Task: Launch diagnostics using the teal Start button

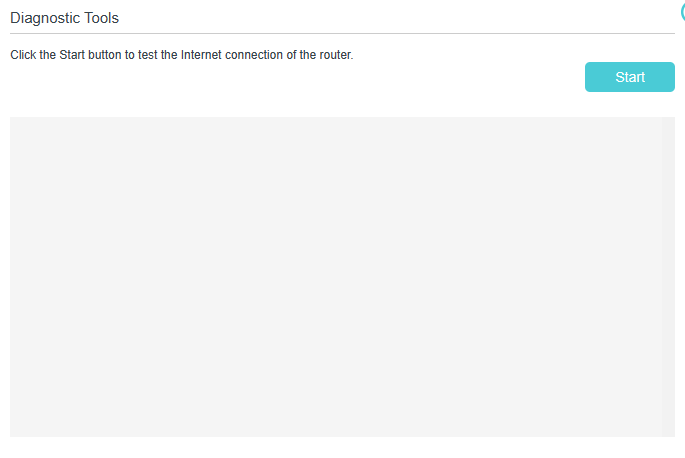Action: pyautogui.click(x=630, y=77)
